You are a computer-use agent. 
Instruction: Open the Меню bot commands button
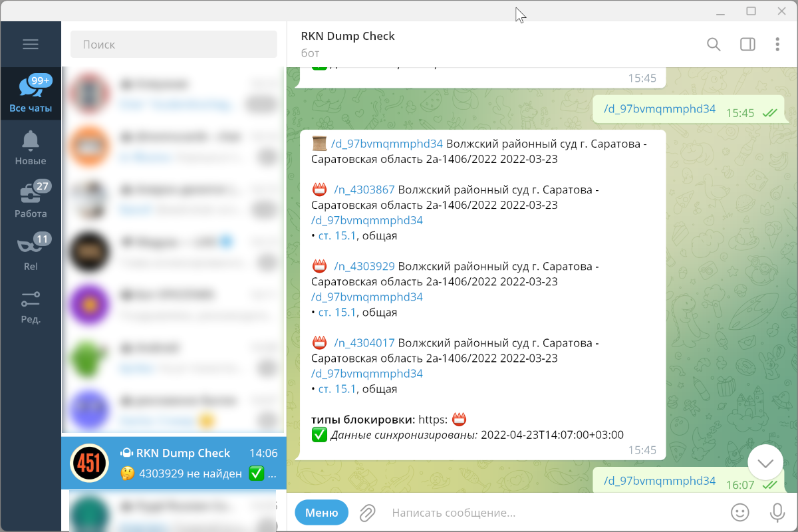[322, 513]
